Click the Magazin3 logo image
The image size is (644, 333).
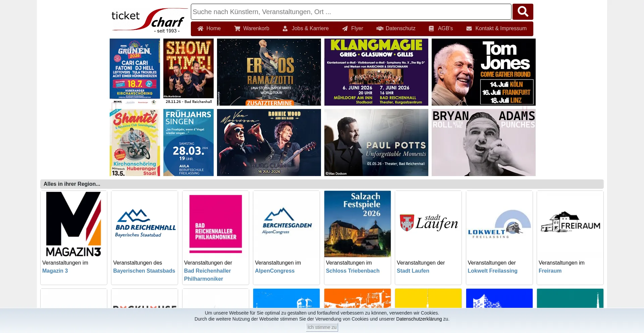click(x=74, y=224)
